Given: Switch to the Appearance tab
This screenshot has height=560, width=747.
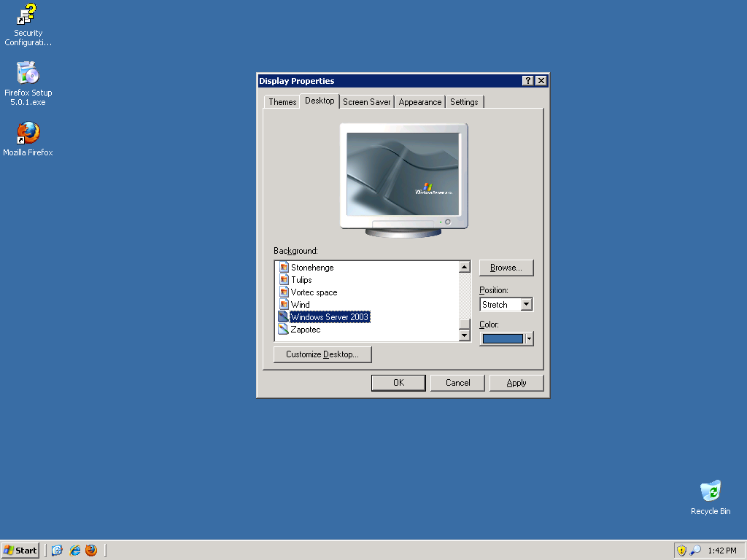Looking at the screenshot, I should point(419,102).
